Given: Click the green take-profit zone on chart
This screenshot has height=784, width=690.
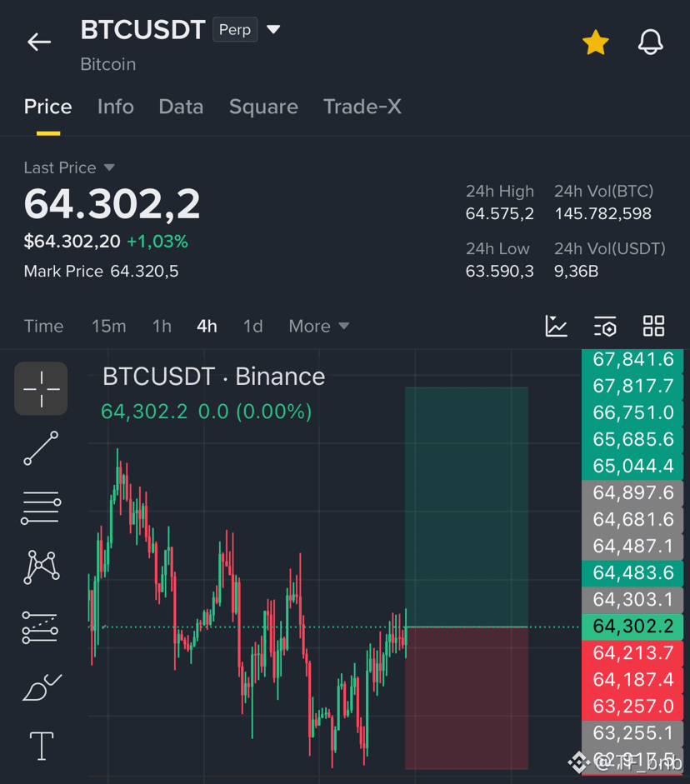Looking at the screenshot, I should pos(467,507).
